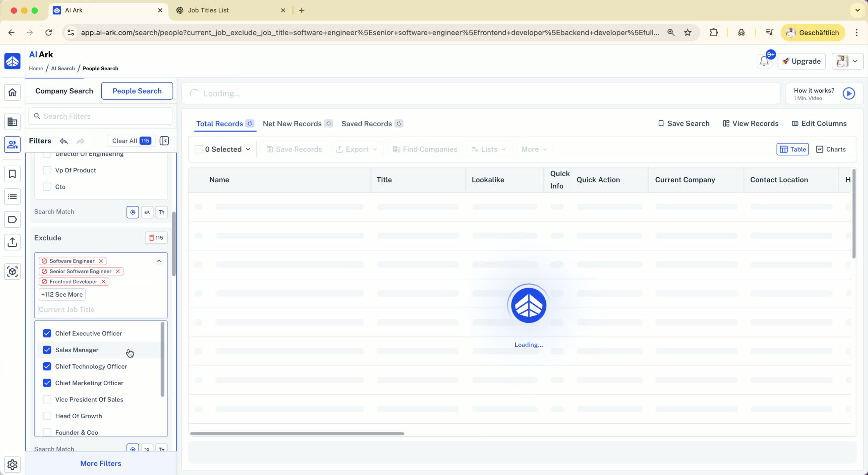Open the companies building sidebar icon
The width and height of the screenshot is (868, 475).
[13, 122]
